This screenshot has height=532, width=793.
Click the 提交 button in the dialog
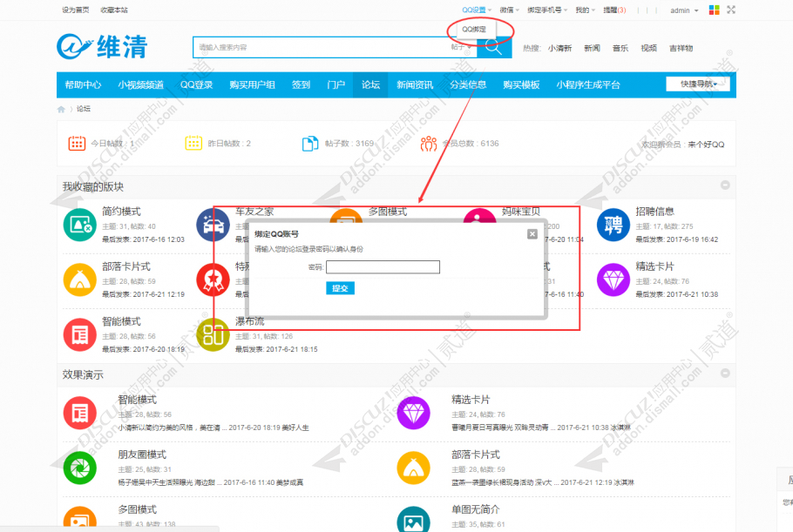click(340, 288)
